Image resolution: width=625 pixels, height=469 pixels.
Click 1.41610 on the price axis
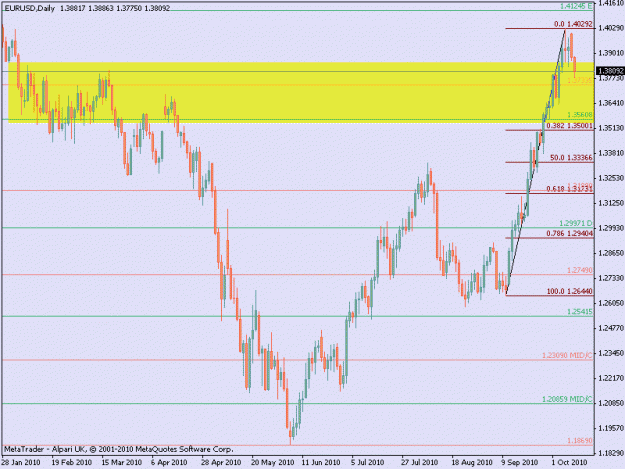tap(611, 3)
